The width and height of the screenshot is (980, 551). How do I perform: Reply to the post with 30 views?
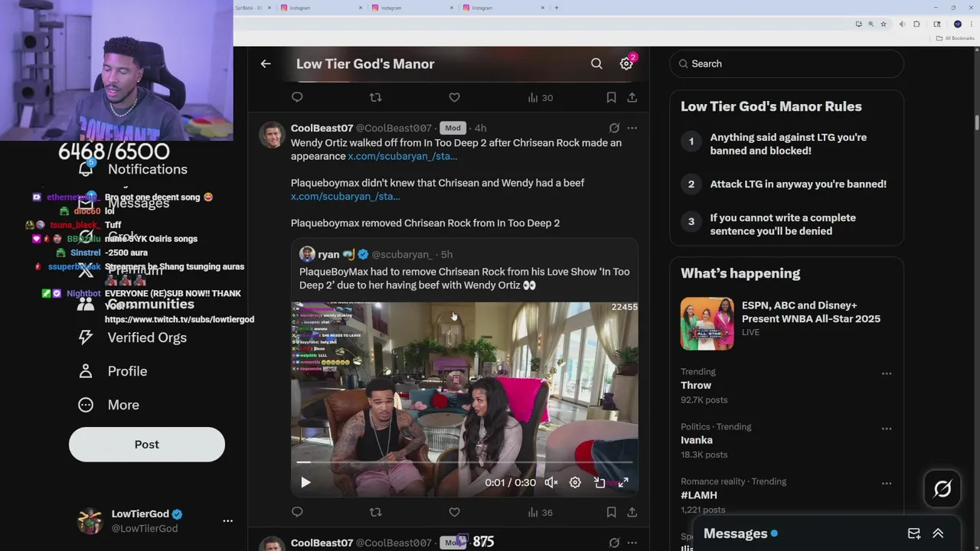pyautogui.click(x=297, y=97)
